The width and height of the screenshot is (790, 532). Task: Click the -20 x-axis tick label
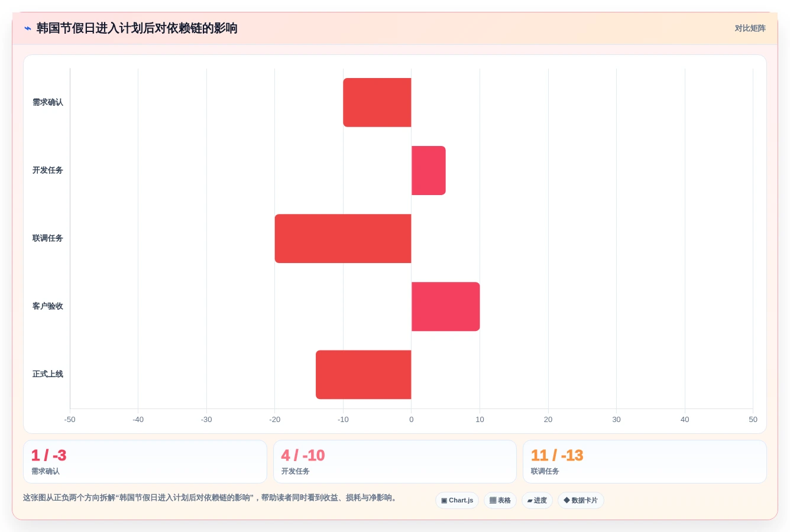tap(275, 420)
